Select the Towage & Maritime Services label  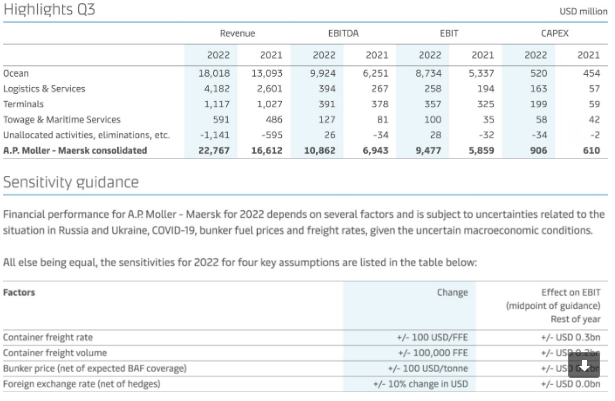click(62, 119)
